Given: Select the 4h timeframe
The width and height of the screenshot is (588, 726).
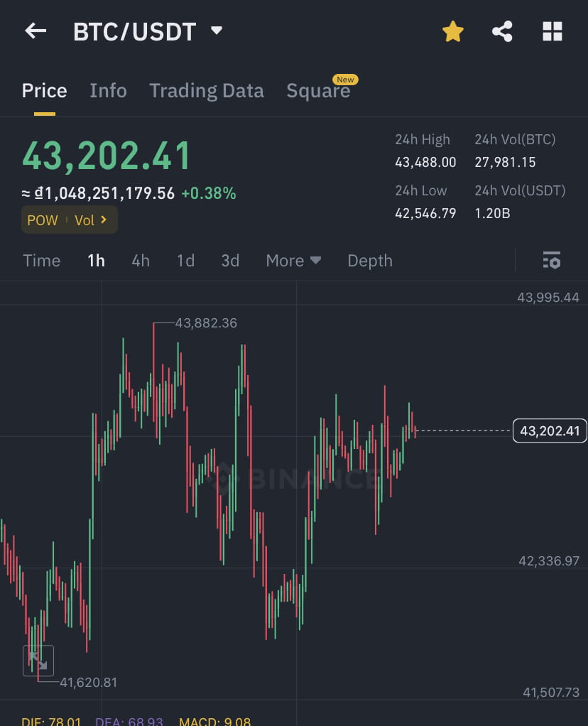Looking at the screenshot, I should 140,261.
